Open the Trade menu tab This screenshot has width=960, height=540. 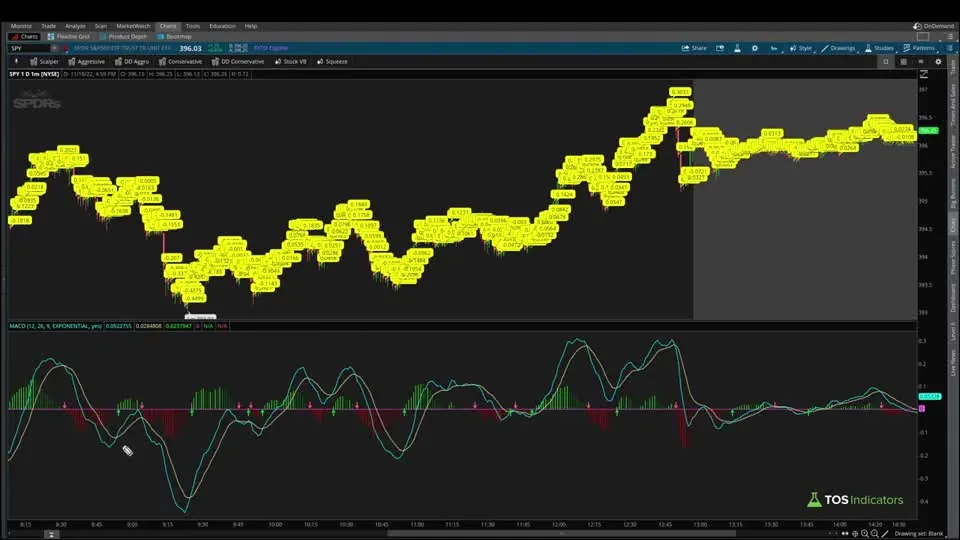[x=48, y=26]
